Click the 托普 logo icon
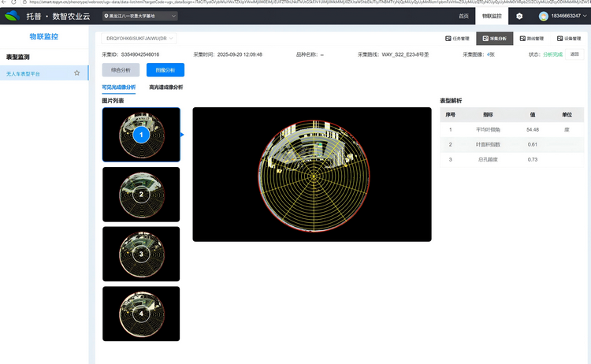Viewport: 591px width, 364px height. pos(13,16)
